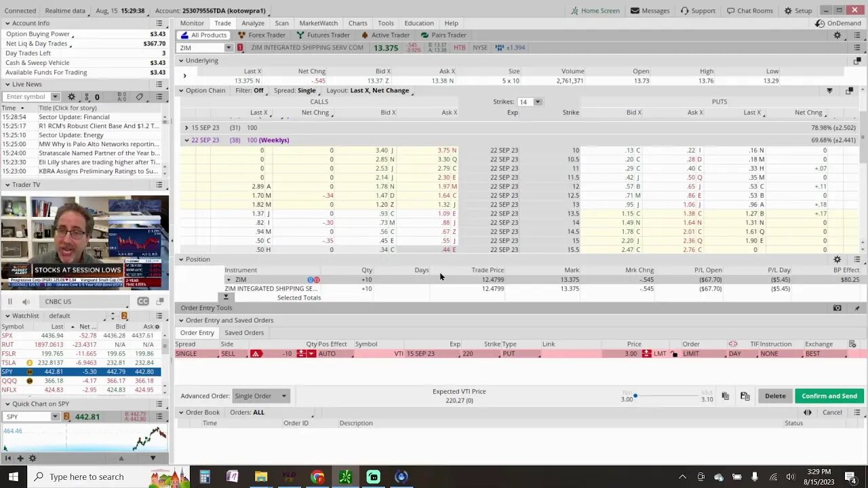This screenshot has height=488, width=868.
Task: Click the Live News symbol input field
Action: click(28, 97)
